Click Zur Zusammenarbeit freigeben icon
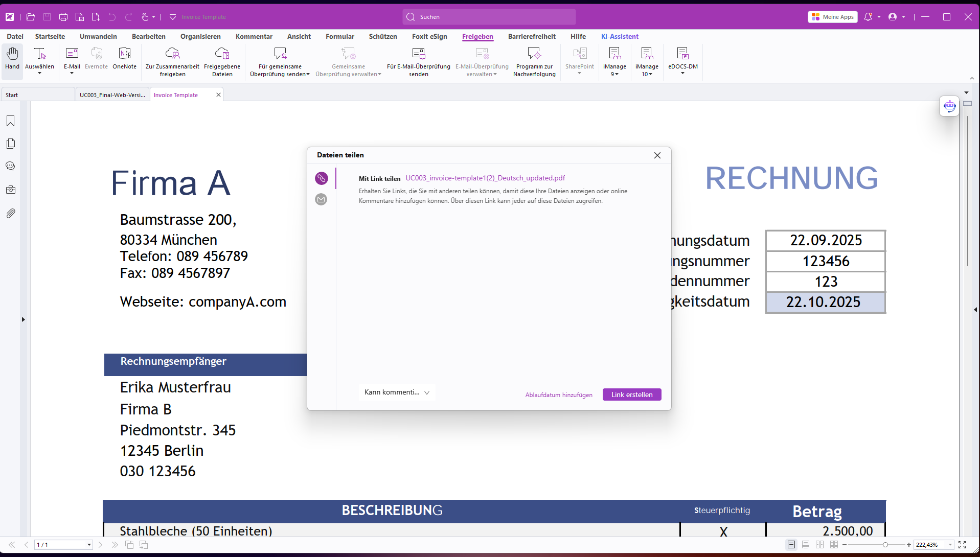The image size is (980, 557). 173,53
